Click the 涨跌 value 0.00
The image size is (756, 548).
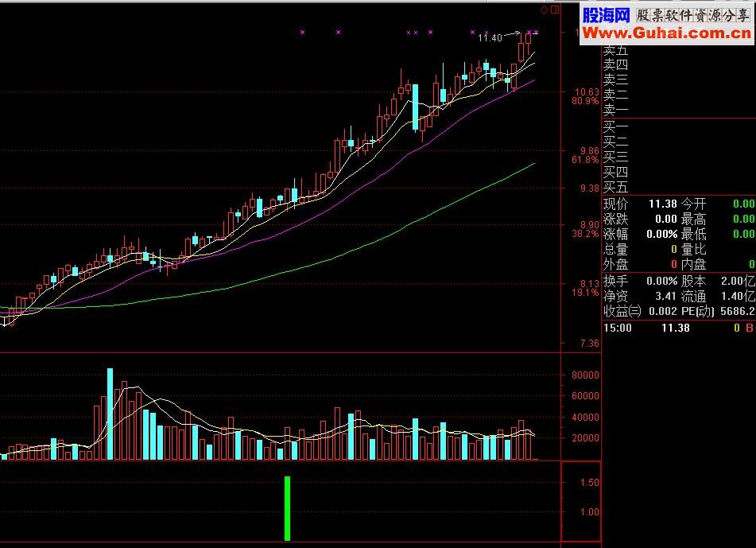coord(666,219)
